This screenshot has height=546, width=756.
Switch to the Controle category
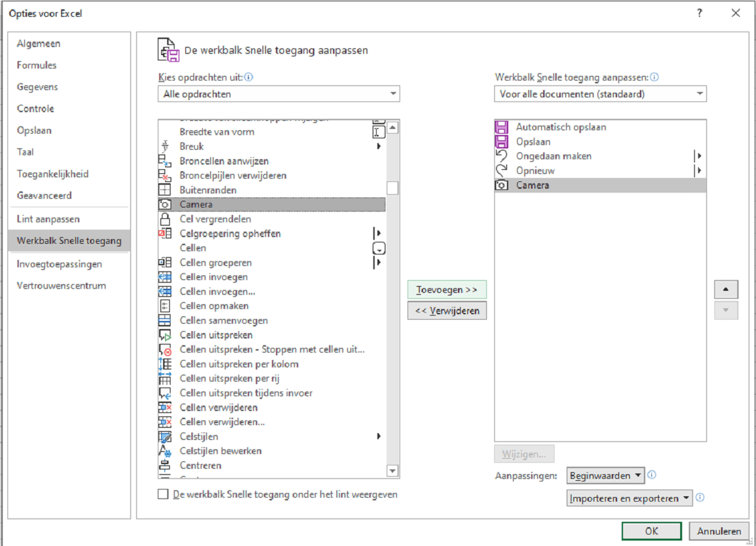pyautogui.click(x=69, y=109)
